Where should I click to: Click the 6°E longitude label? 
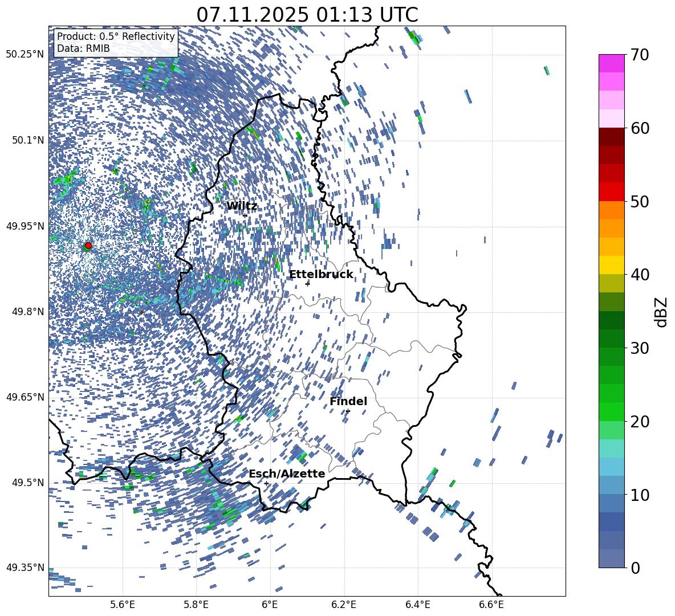[x=270, y=605]
